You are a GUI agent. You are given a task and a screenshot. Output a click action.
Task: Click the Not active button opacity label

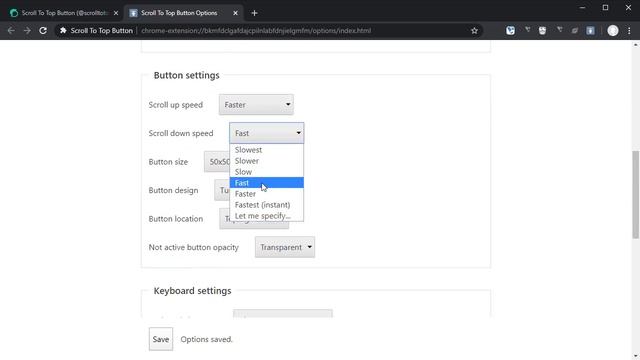coord(193,247)
